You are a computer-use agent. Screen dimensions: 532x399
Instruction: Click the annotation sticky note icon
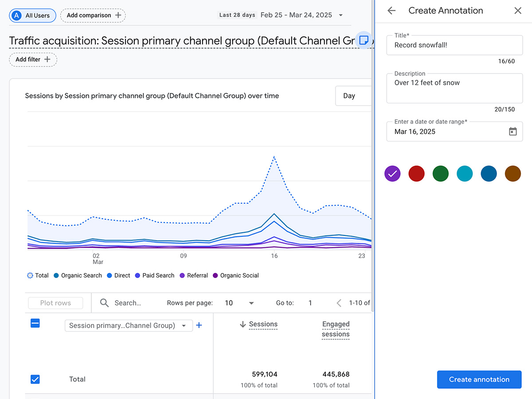coord(364,40)
